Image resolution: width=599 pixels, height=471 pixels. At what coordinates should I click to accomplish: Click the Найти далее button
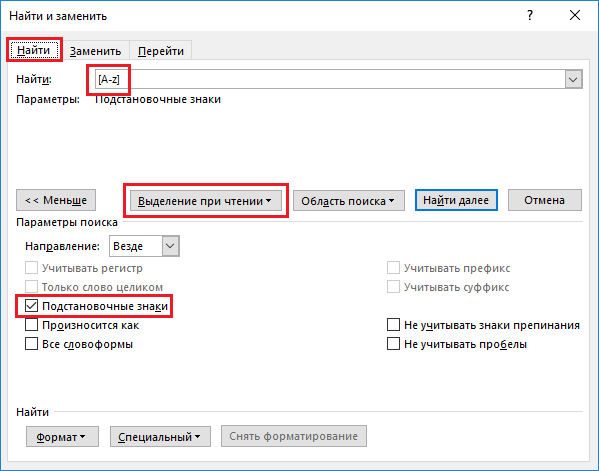(456, 200)
